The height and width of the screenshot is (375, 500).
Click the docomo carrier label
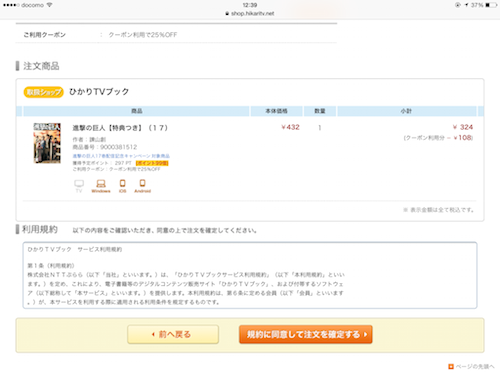point(32,5)
